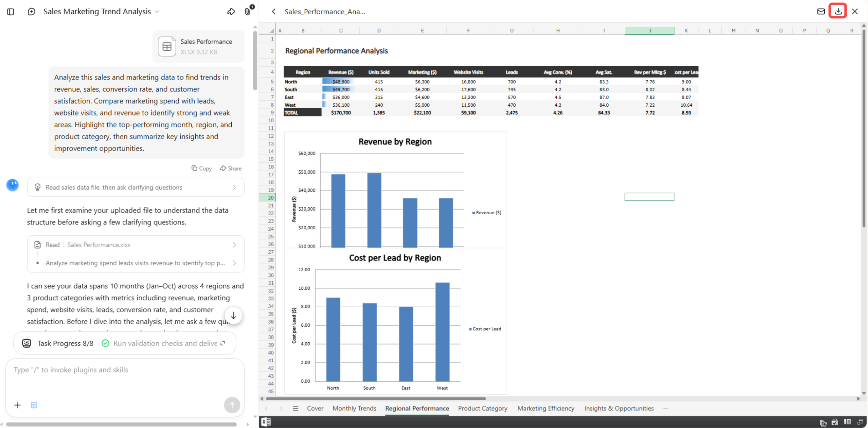Click the West bar in Cost per Lead chart
This screenshot has height=428, width=868.
pos(442,332)
